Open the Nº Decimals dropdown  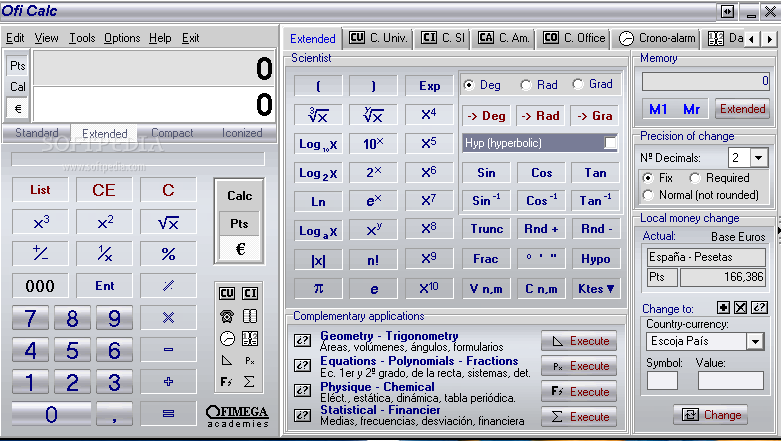pyautogui.click(x=759, y=158)
